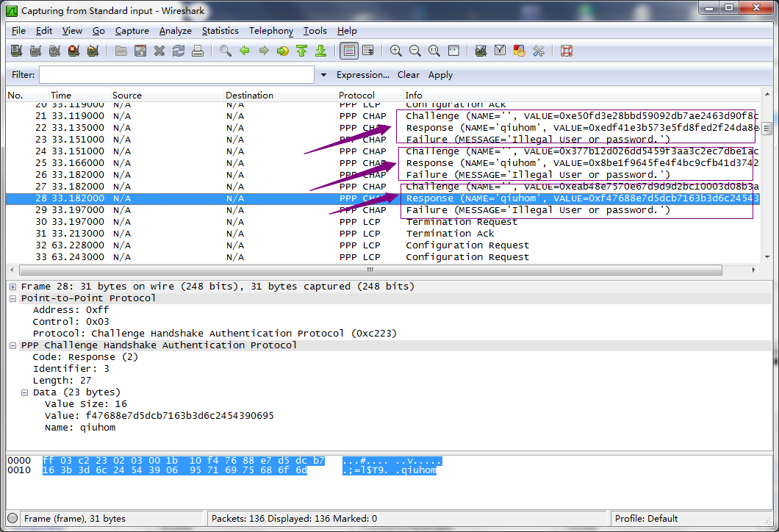Sort by the Time column header

coord(79,95)
